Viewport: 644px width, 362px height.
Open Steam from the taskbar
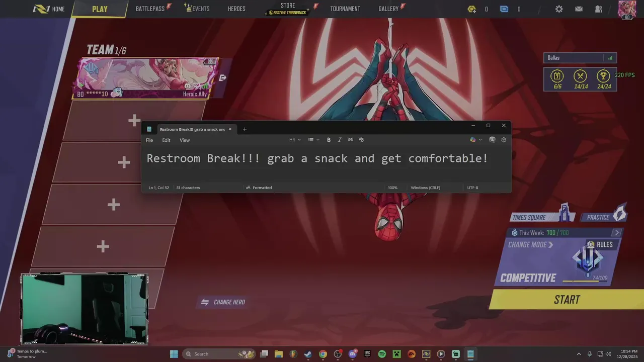pyautogui.click(x=308, y=354)
